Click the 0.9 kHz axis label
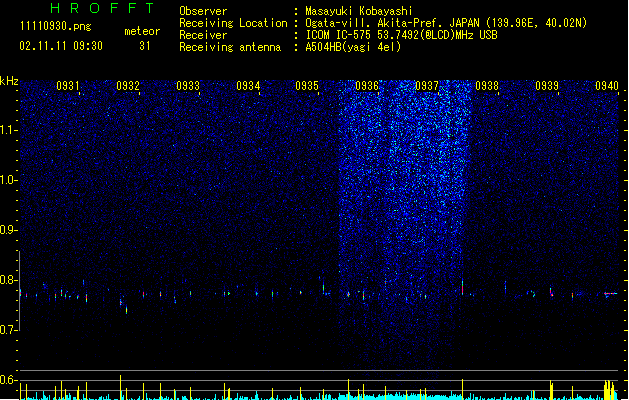This screenshot has height=400, width=629. click(9, 230)
